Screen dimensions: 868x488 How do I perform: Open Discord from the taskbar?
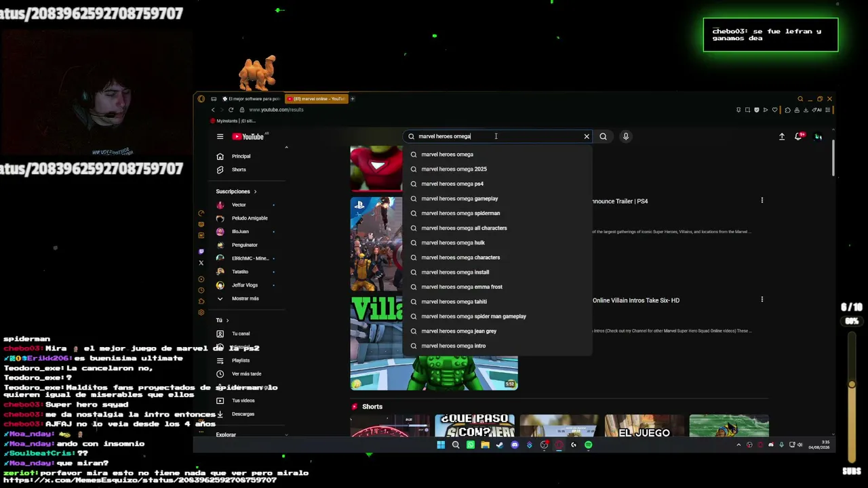tap(515, 445)
